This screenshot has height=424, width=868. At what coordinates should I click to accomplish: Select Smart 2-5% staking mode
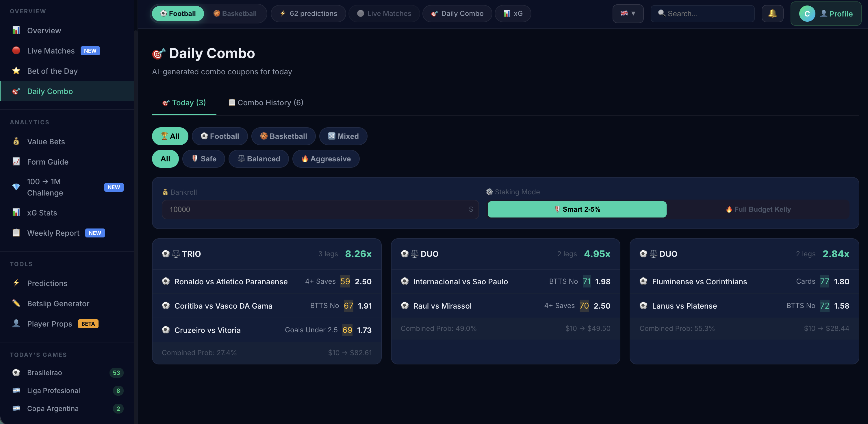[576, 209]
